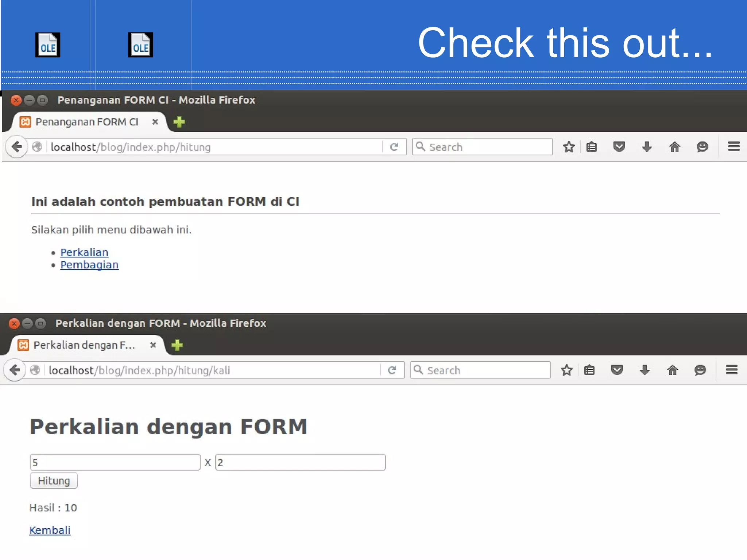Follow the Kembali link

click(x=50, y=530)
